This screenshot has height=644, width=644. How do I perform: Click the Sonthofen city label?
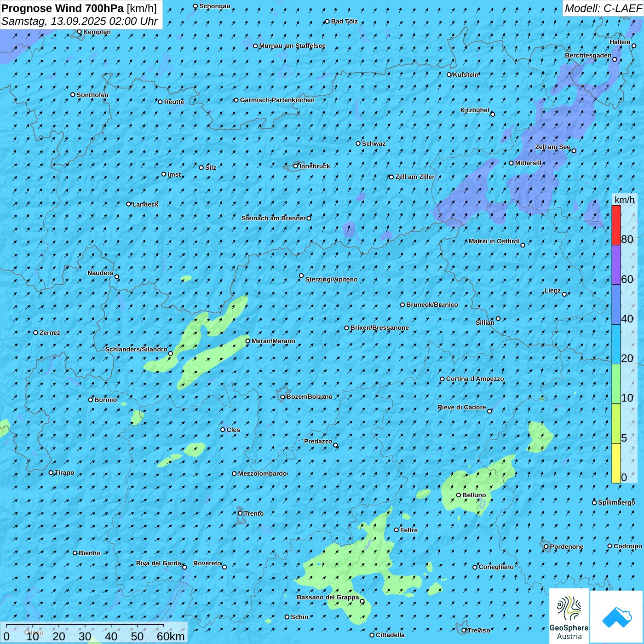pyautogui.click(x=92, y=95)
